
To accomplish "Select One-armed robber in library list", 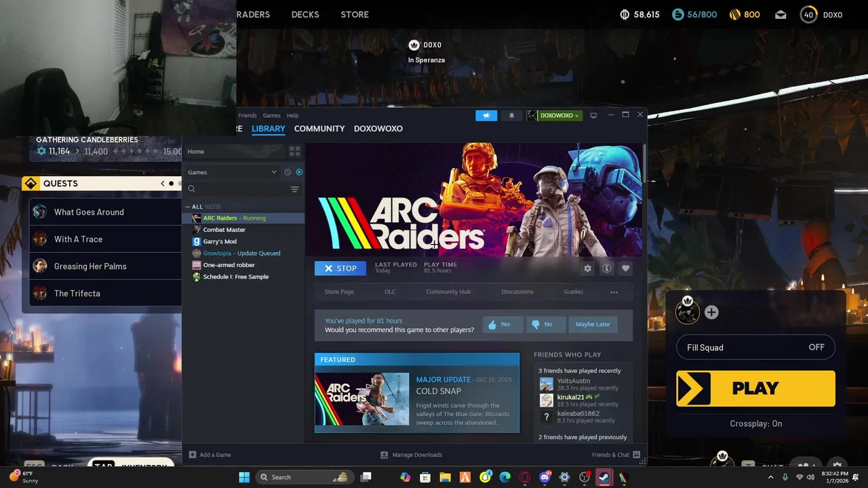I will pyautogui.click(x=243, y=265).
